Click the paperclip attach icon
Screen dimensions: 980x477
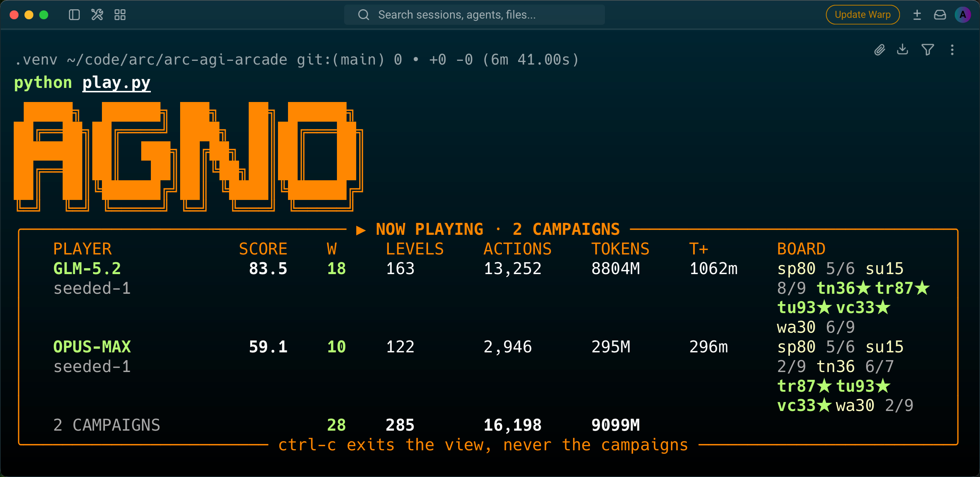point(880,49)
